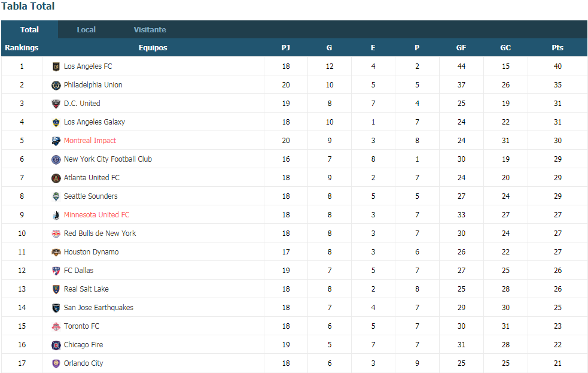Click the Chicago Fire crest icon

point(56,345)
